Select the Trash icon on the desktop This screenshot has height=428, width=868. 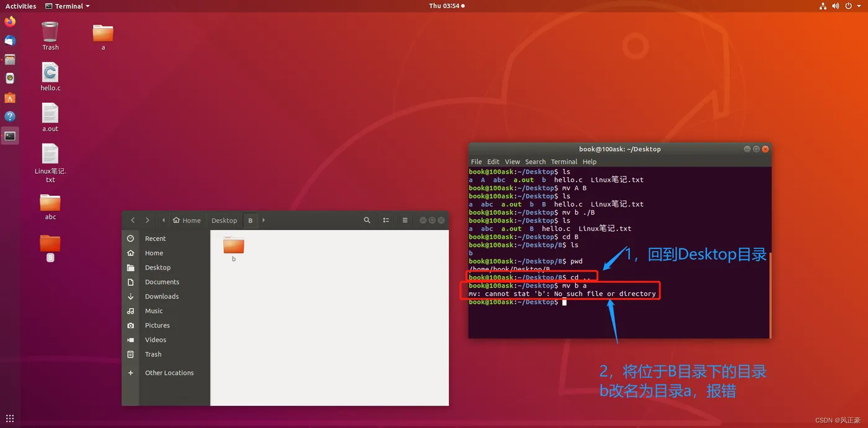point(50,36)
